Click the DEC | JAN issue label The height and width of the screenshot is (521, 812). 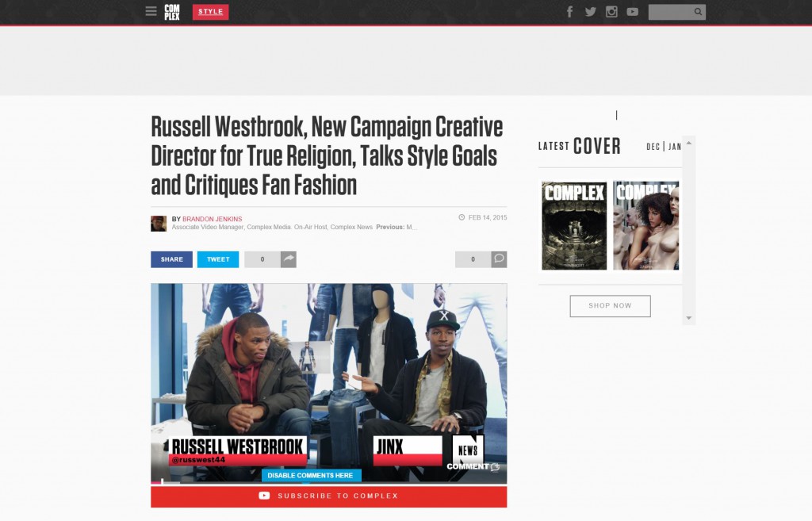click(664, 147)
